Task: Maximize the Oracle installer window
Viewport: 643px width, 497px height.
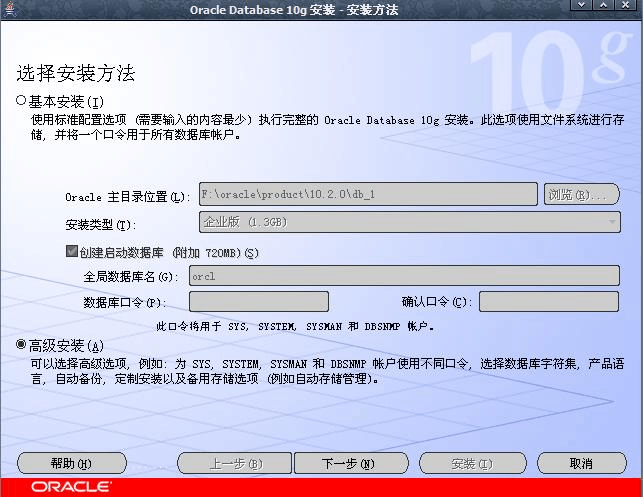Action: click(x=603, y=5)
